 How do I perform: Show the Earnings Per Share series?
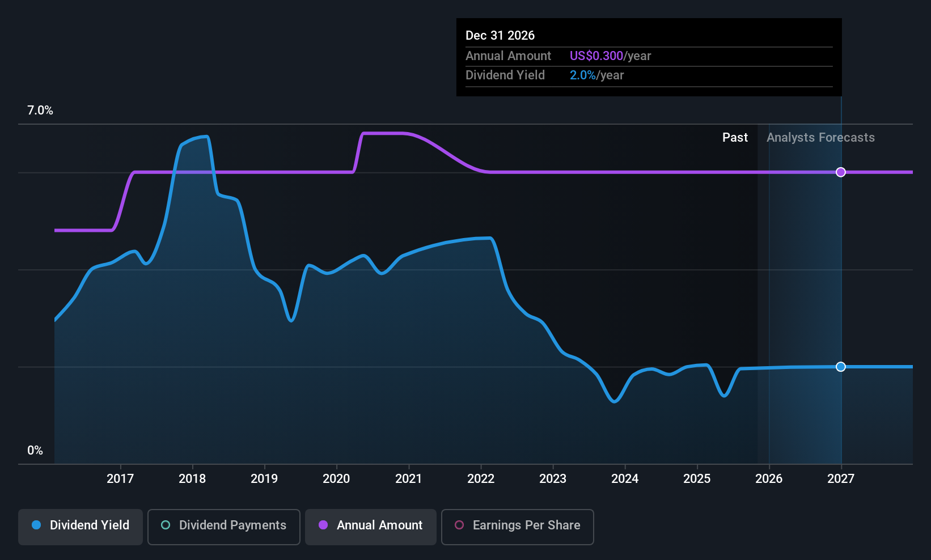pyautogui.click(x=517, y=527)
